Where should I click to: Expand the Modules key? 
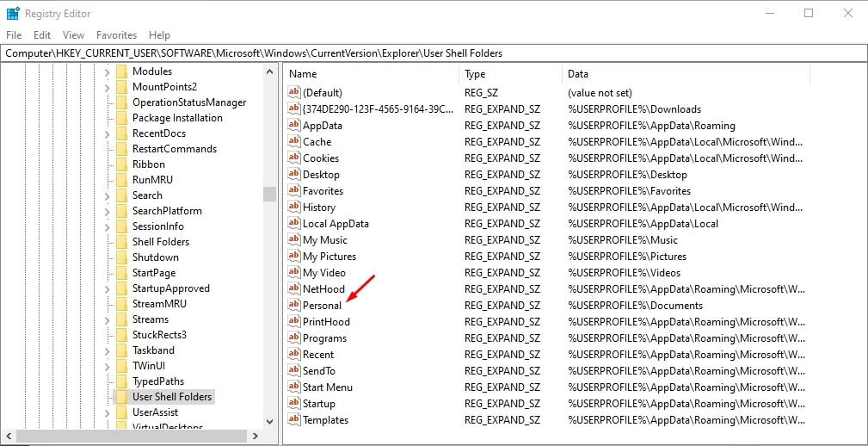coord(107,71)
